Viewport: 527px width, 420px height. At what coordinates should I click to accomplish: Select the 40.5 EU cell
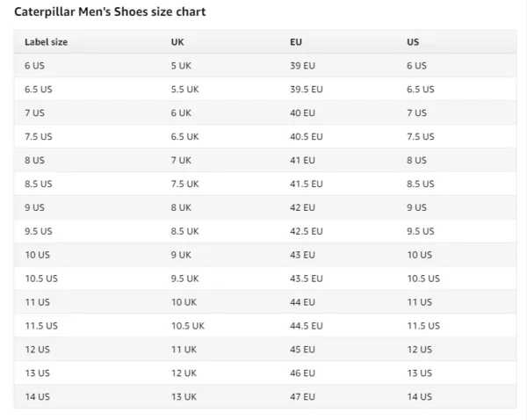coord(307,136)
